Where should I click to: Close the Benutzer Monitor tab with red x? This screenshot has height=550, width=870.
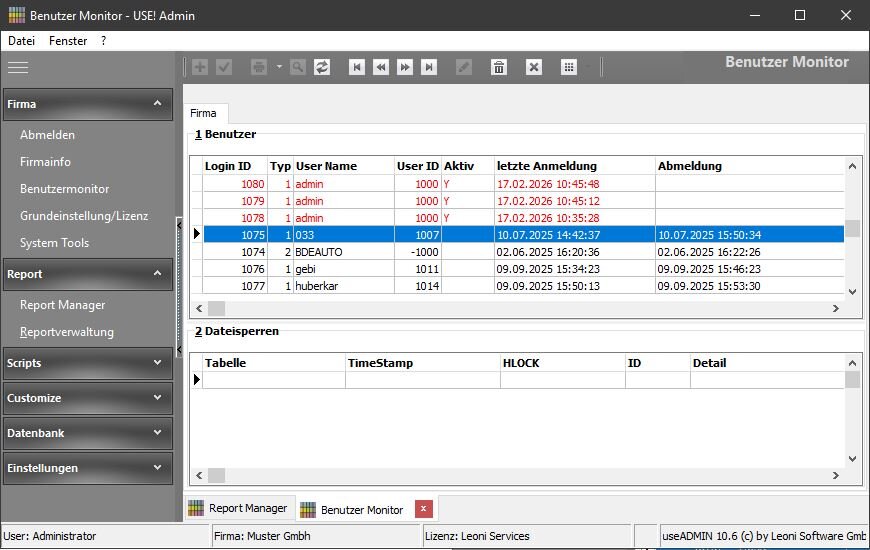(x=424, y=509)
